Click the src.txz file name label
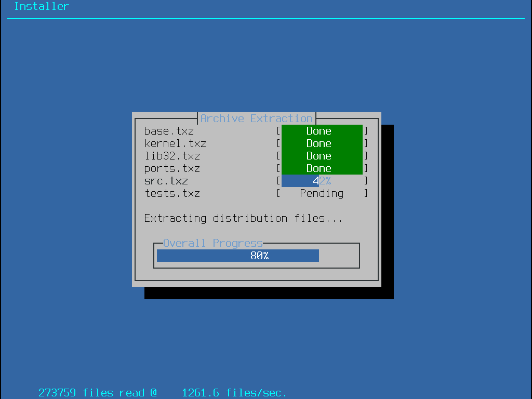532x399 pixels. click(x=166, y=181)
